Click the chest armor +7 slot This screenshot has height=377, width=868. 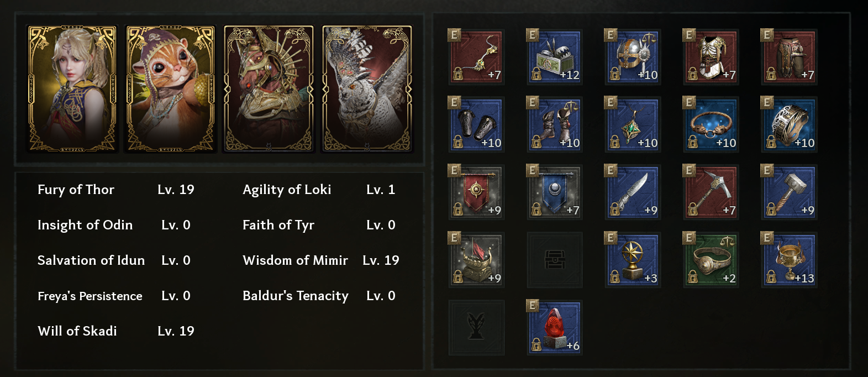(711, 57)
